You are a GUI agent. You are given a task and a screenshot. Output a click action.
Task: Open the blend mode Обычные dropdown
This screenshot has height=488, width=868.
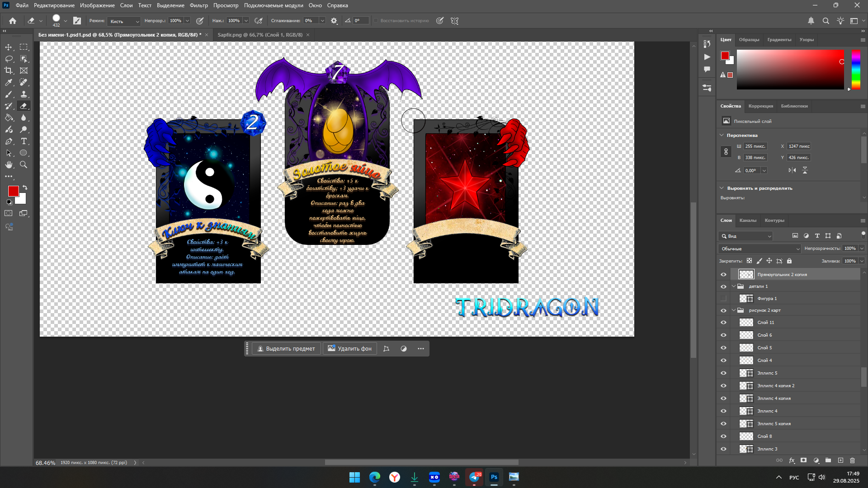click(759, 249)
